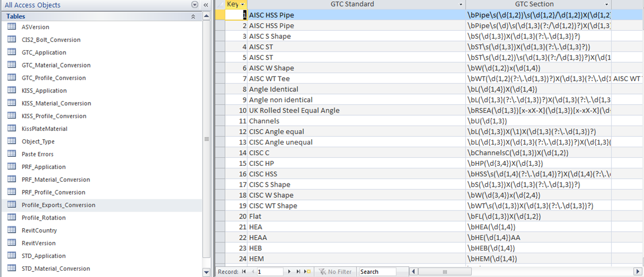Screen dimensions: 644x277
Task: Click the GTC_Application table icon
Action: click(x=12, y=52)
